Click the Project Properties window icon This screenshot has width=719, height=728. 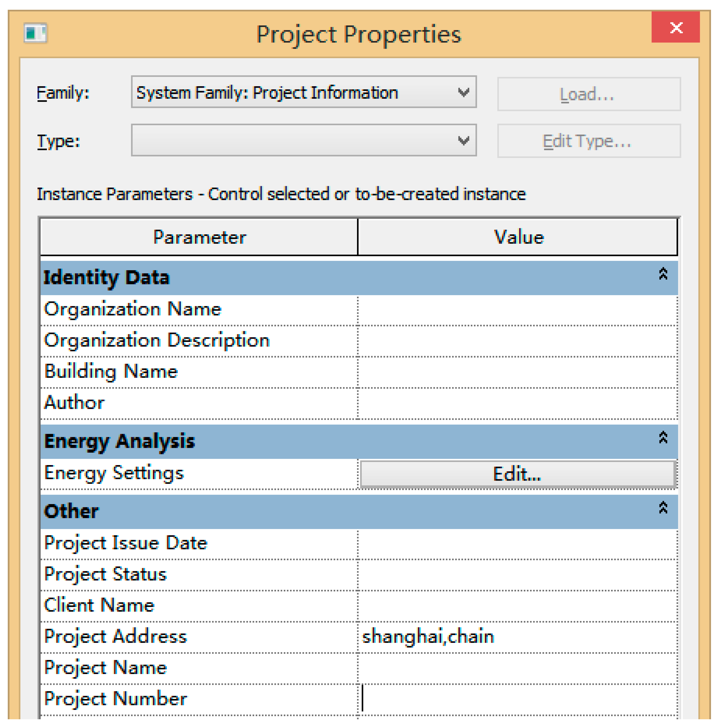click(35, 33)
